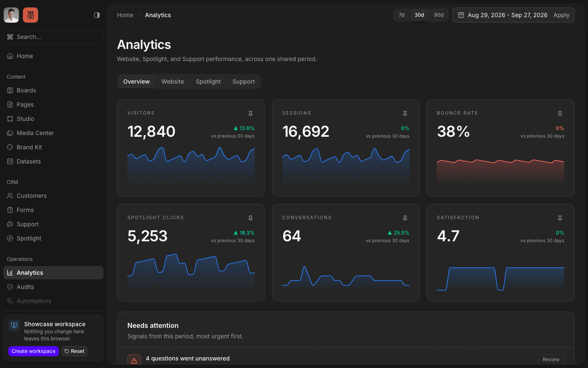This screenshot has width=588, height=368.
Task: Select the 7d time range
Action: coord(402,15)
